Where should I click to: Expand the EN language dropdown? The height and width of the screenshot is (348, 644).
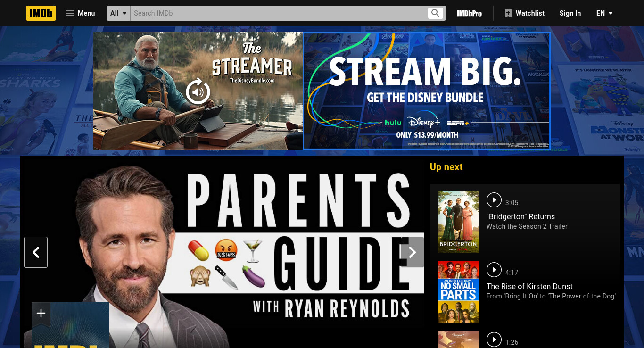[604, 13]
